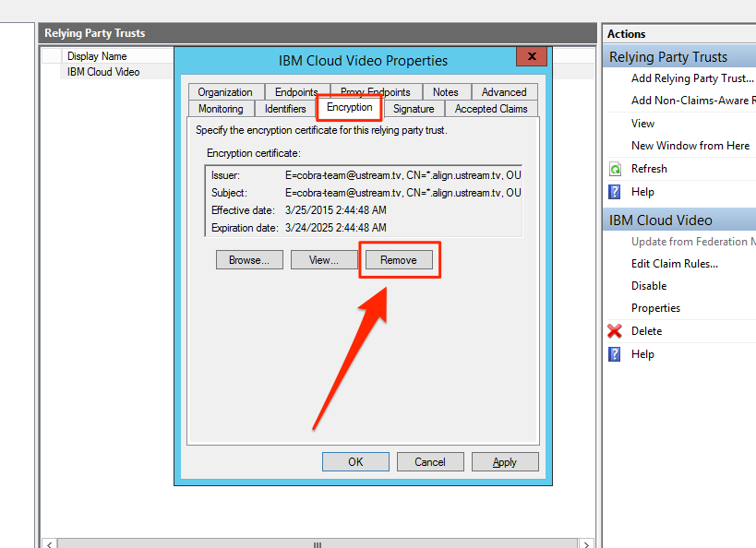Apply the property changes
756x548 pixels.
(x=505, y=461)
